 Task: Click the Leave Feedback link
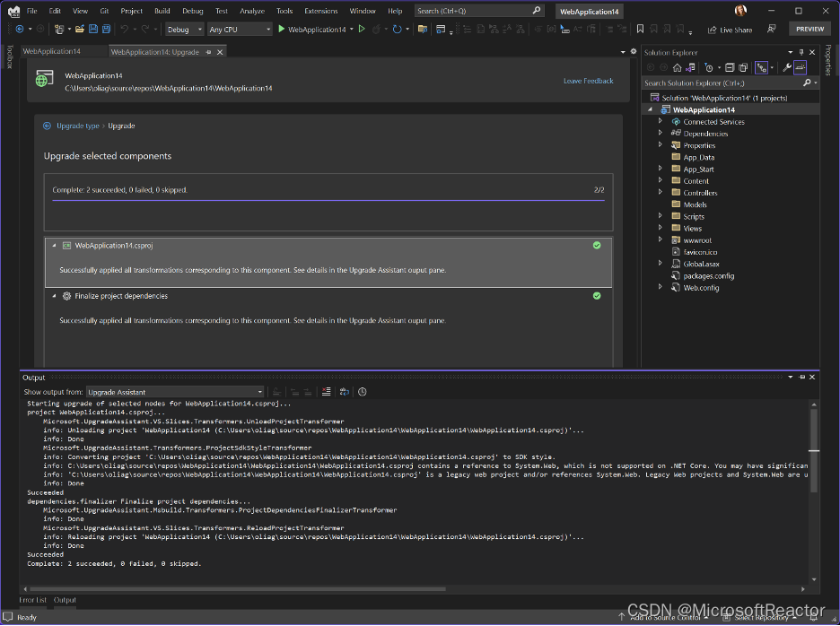[588, 81]
